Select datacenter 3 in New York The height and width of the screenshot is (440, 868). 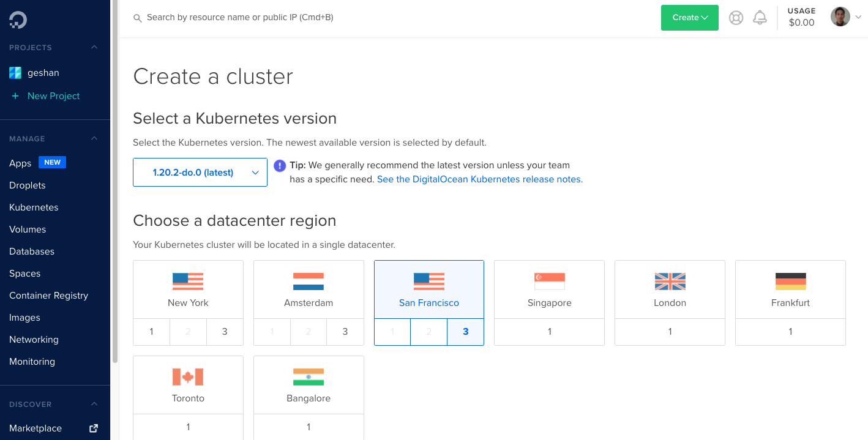point(225,331)
